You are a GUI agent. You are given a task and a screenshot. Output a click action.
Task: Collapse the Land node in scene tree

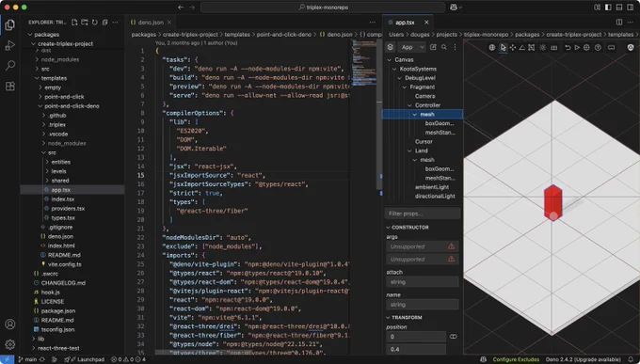coord(409,150)
